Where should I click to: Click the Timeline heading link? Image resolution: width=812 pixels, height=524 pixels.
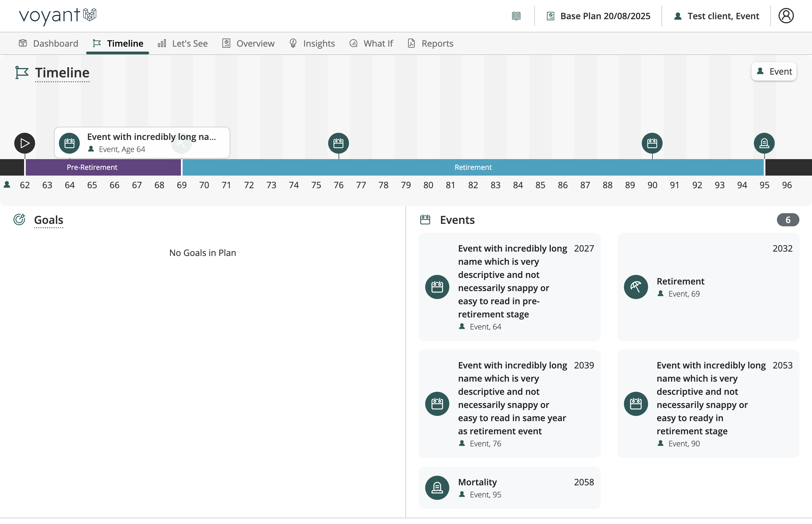[x=62, y=73]
